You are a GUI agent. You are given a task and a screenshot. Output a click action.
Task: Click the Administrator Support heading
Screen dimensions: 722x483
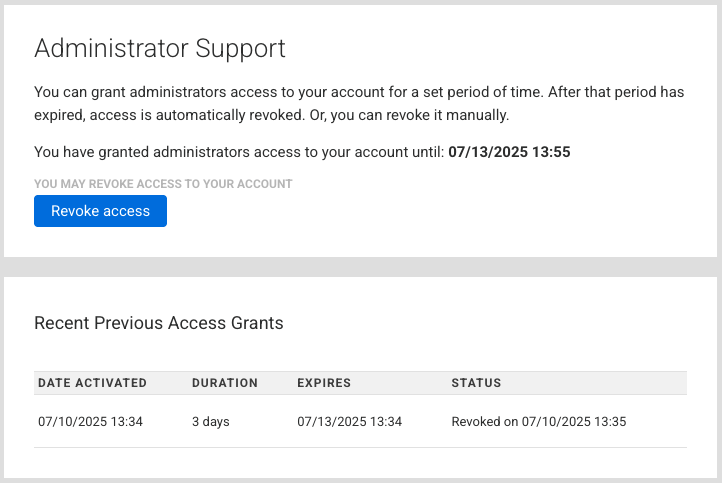(x=160, y=48)
